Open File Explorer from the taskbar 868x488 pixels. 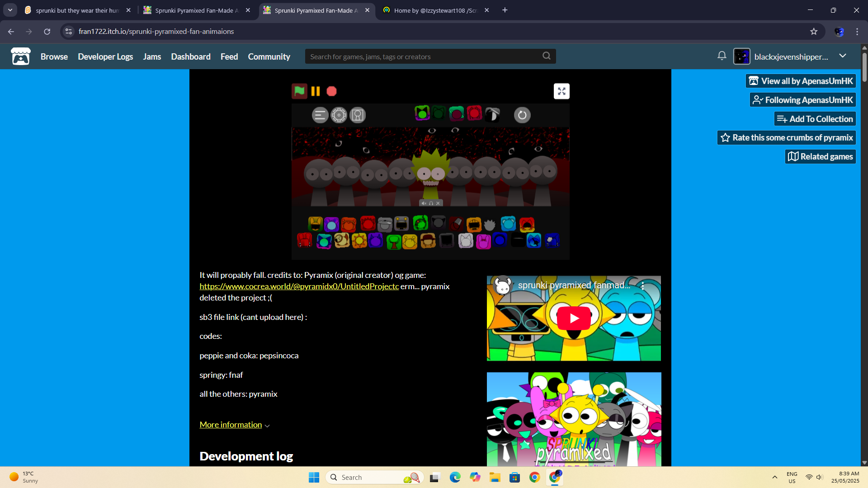(x=495, y=477)
